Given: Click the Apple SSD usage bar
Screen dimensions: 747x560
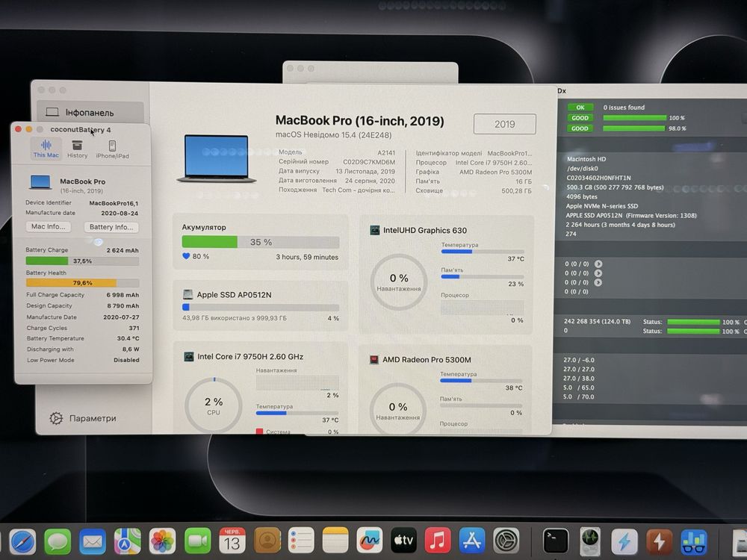Looking at the screenshot, I should tap(261, 308).
